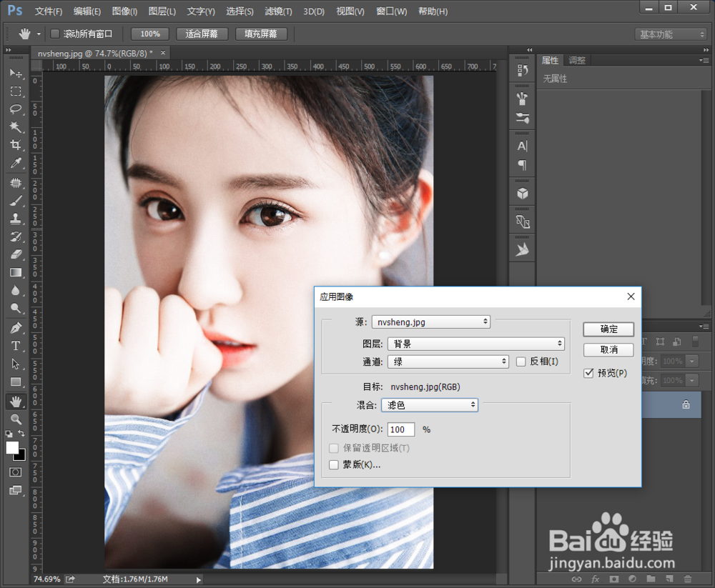The height and width of the screenshot is (588, 715).
Task: Open the workspace switcher 基本功能
Action: (x=670, y=34)
